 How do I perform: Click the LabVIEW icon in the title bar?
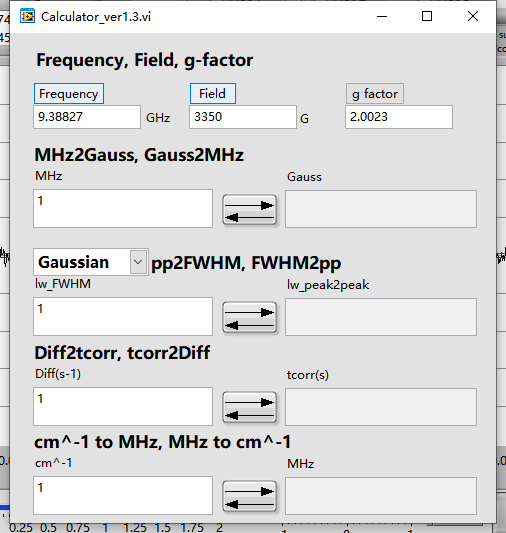click(x=27, y=16)
